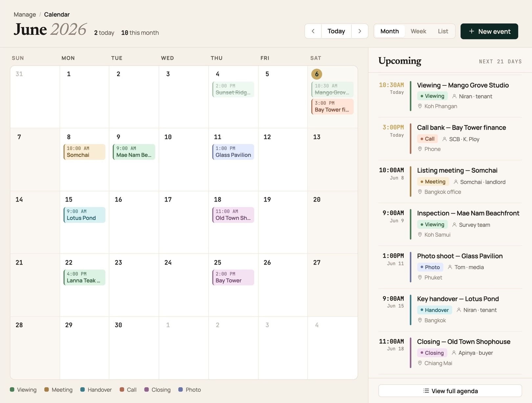Image resolution: width=532 pixels, height=403 pixels.
Task: Click the person icon beside SCB · K. Ploy
Action: [444, 139]
